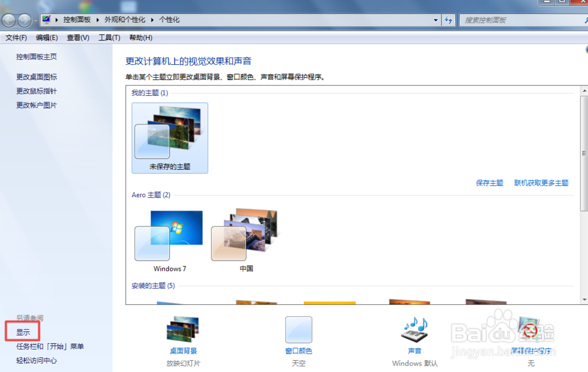Click the 显示 sidebar option
Image resolution: width=588 pixels, height=372 pixels.
tap(22, 331)
